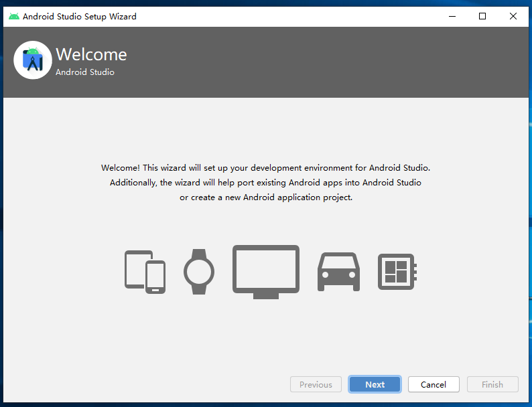Maximize the Setup Wizard window

coord(482,16)
